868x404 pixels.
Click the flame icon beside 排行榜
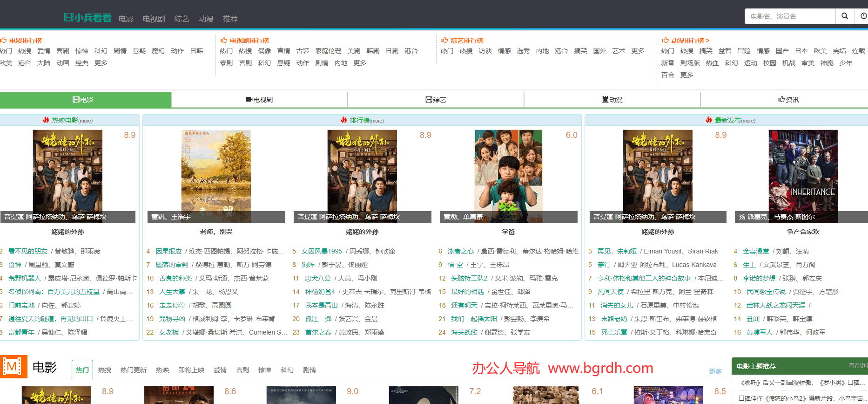[x=344, y=120]
